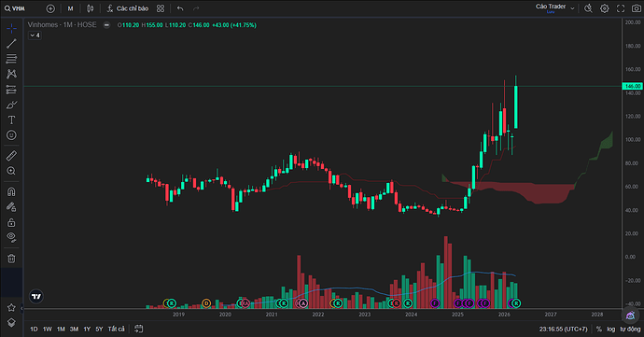Undo the last chart action
The height and width of the screenshot is (337, 644).
[x=180, y=8]
